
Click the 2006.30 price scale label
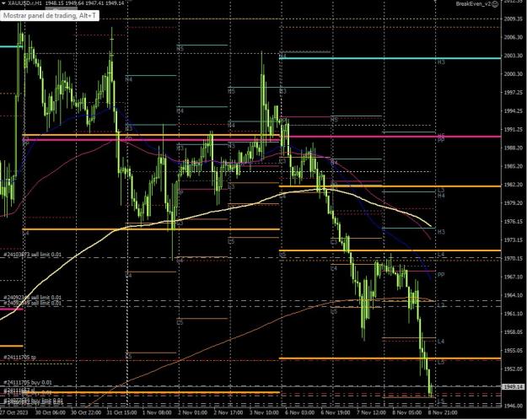tap(514, 37)
